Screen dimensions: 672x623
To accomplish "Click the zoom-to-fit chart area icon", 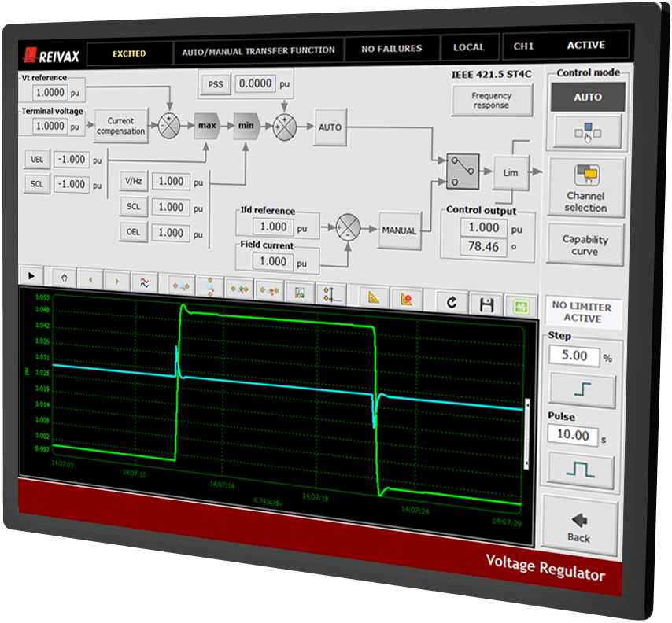I will [300, 293].
